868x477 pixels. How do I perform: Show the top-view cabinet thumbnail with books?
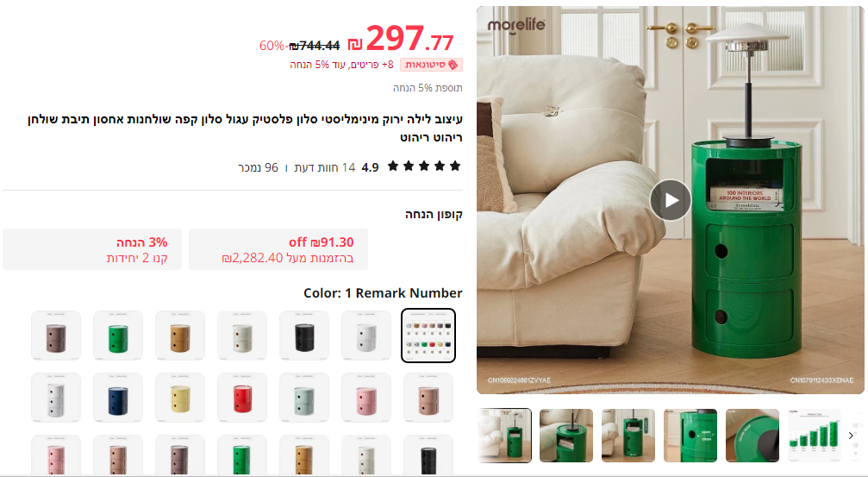point(566,436)
